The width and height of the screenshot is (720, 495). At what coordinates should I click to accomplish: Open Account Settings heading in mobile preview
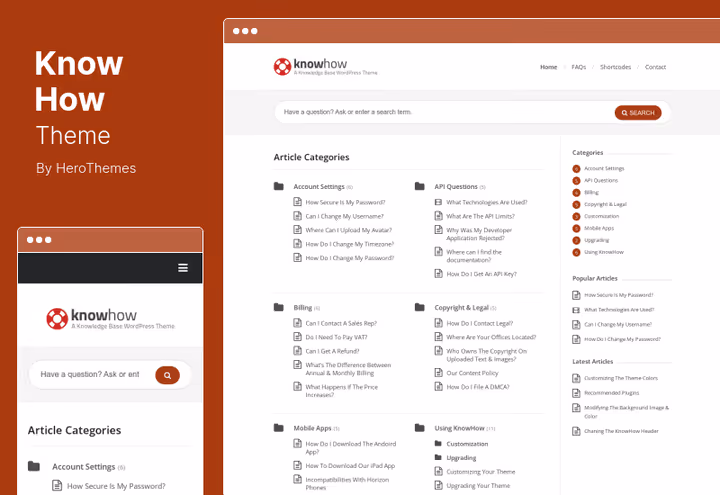tap(83, 467)
